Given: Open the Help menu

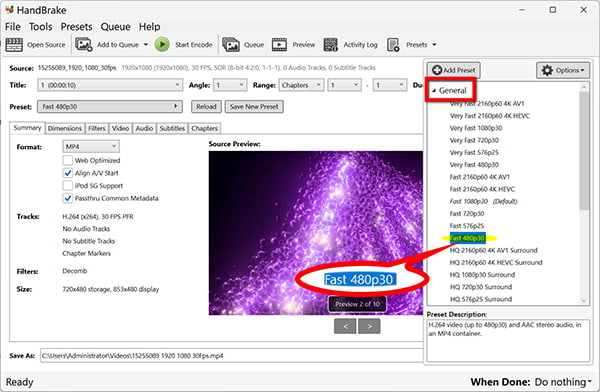Looking at the screenshot, I should [x=149, y=26].
